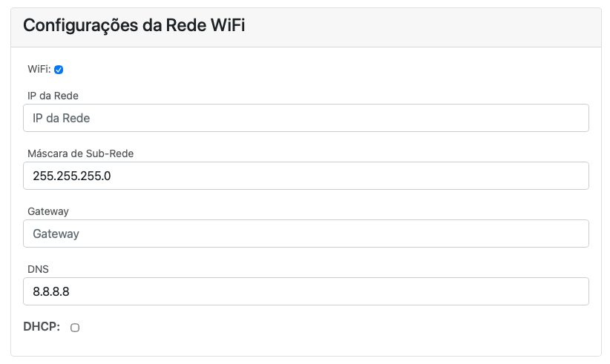The width and height of the screenshot is (610, 364).
Task: Click the "Configurações da Rede WiFi" heading
Action: 134,26
